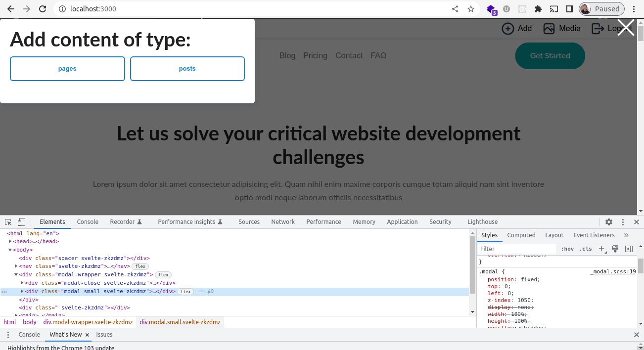Viewport: 644px width, 350px height.
Task: Toggle the .cls class editor
Action: 586,249
